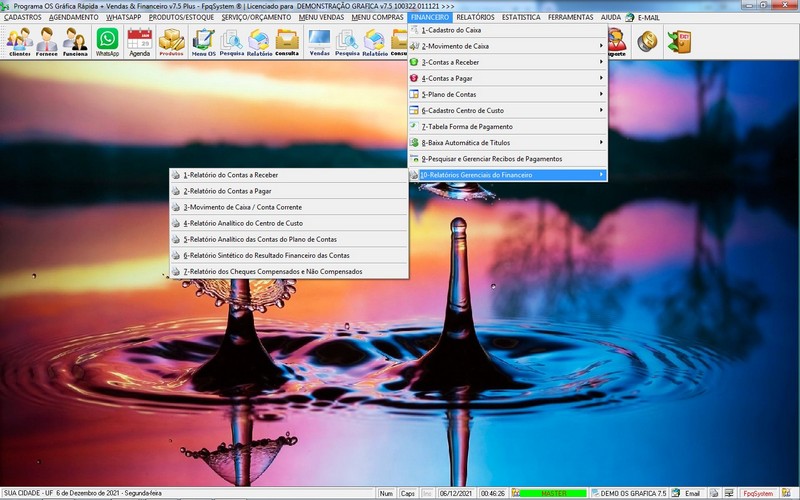This screenshot has width=800, height=500.
Task: Open the Funcionários toolbar icon
Action: click(x=75, y=41)
